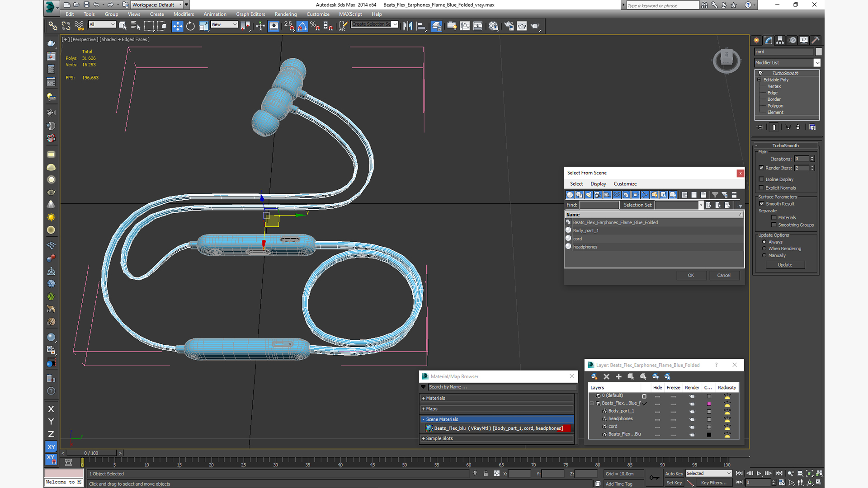Screen dimensions: 868x488
Task: Expand Maps group in Material/Map Browser
Action: (497, 408)
